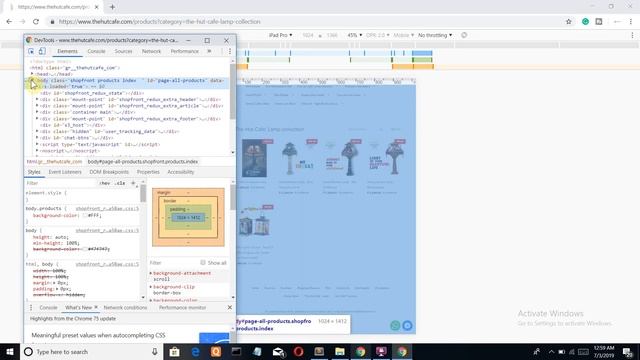Open Performance monitor drawer tab

pyautogui.click(x=182, y=307)
